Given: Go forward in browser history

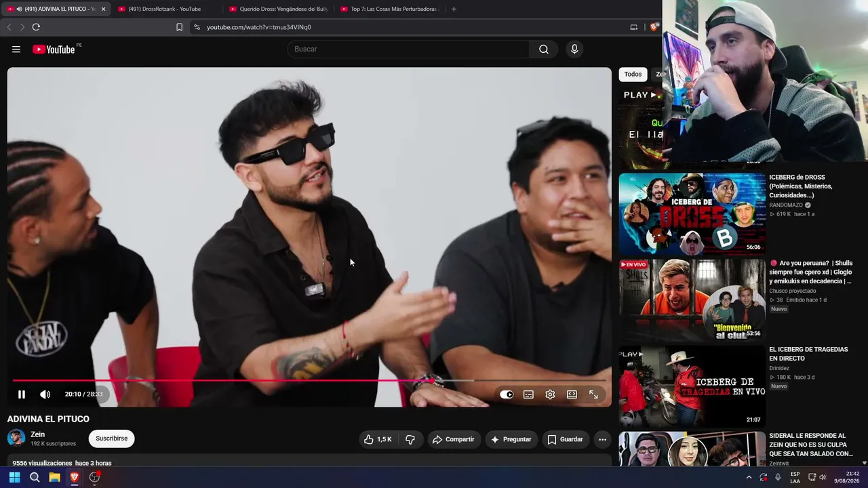Looking at the screenshot, I should tap(22, 27).
